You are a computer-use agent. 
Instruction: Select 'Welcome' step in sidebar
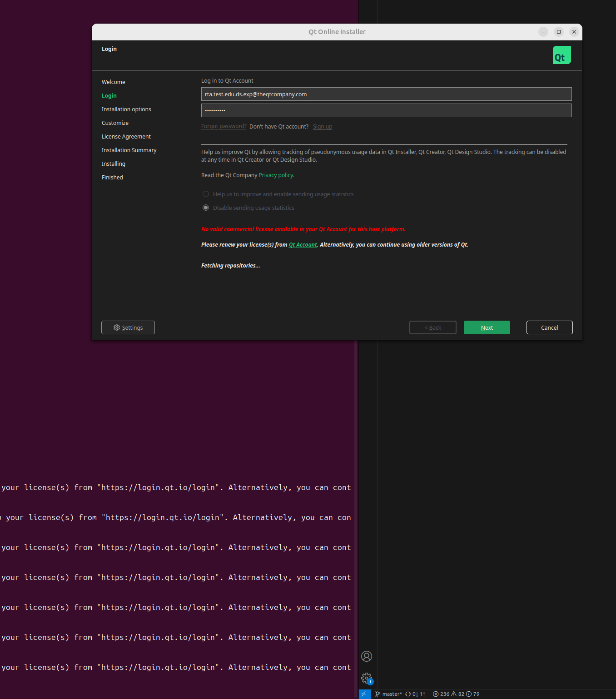coord(114,82)
